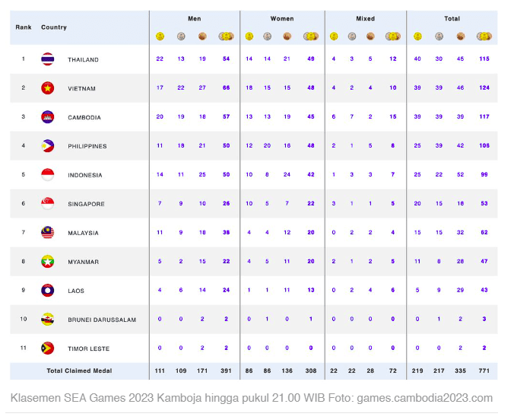514x420 pixels.
Task: Click the Total Claimed Medal row label
Action: [x=78, y=371]
